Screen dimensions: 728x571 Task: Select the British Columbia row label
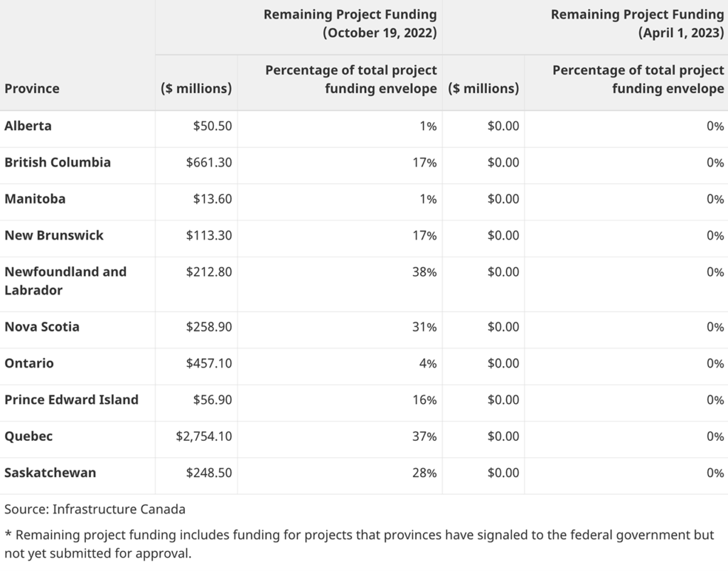pos(58,162)
